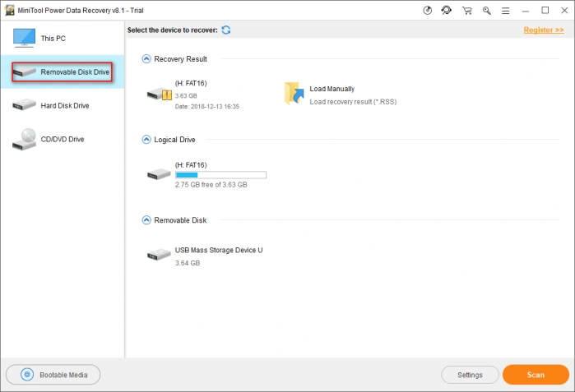Click the 'Date: 2018-12-13 16:35' text
Viewport: 575px width, 392px height.
(206, 107)
